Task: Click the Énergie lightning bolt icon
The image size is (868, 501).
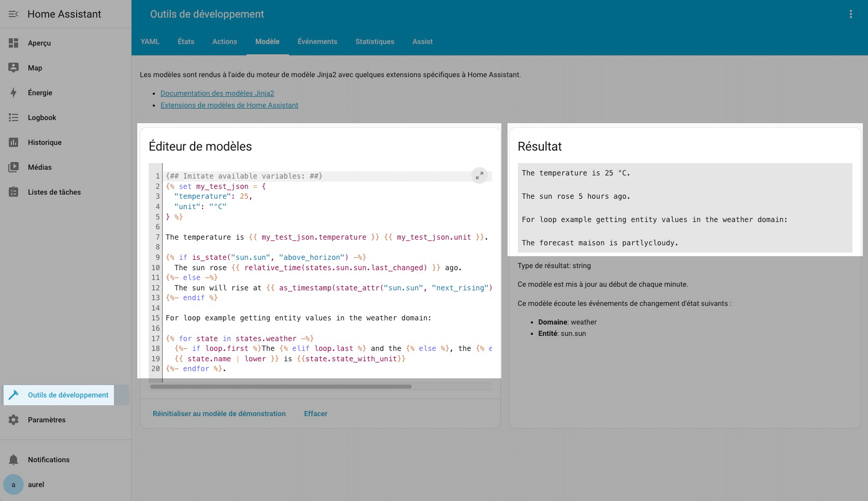Action: point(13,93)
